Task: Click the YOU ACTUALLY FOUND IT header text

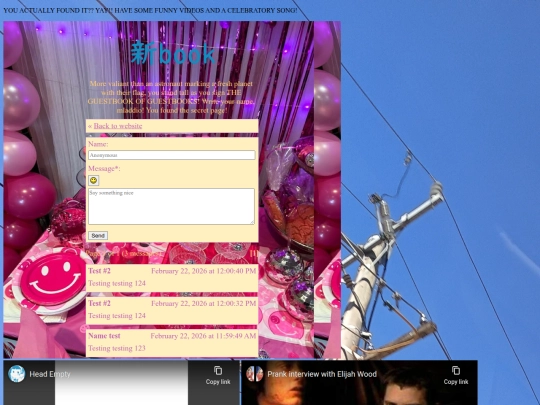Action: [150, 10]
